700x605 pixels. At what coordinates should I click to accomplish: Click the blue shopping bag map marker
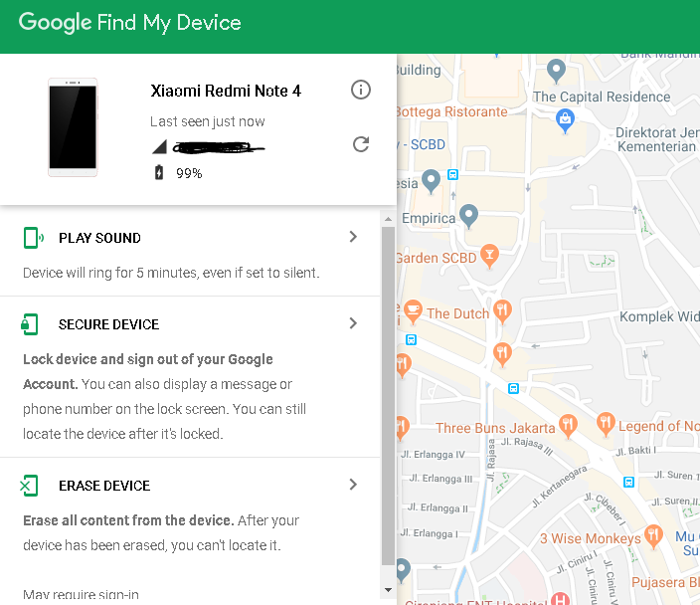coord(565,120)
